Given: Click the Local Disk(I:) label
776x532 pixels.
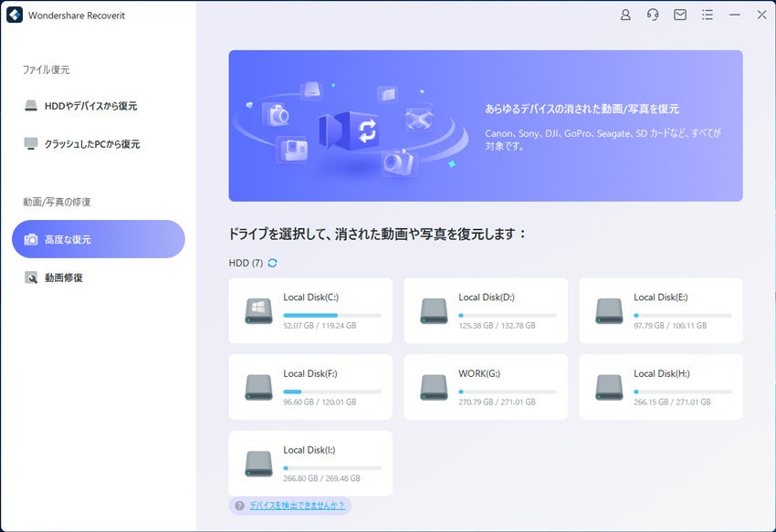Looking at the screenshot, I should pyautogui.click(x=309, y=450).
